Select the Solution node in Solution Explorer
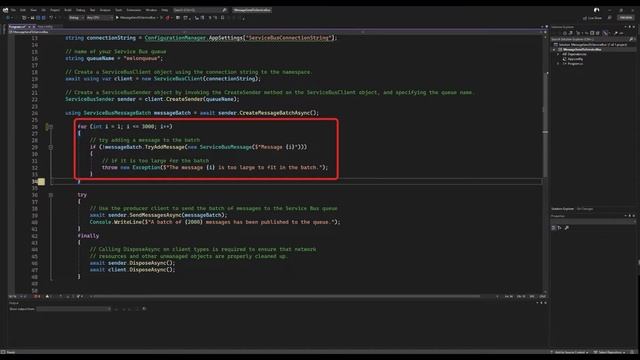 (590, 44)
